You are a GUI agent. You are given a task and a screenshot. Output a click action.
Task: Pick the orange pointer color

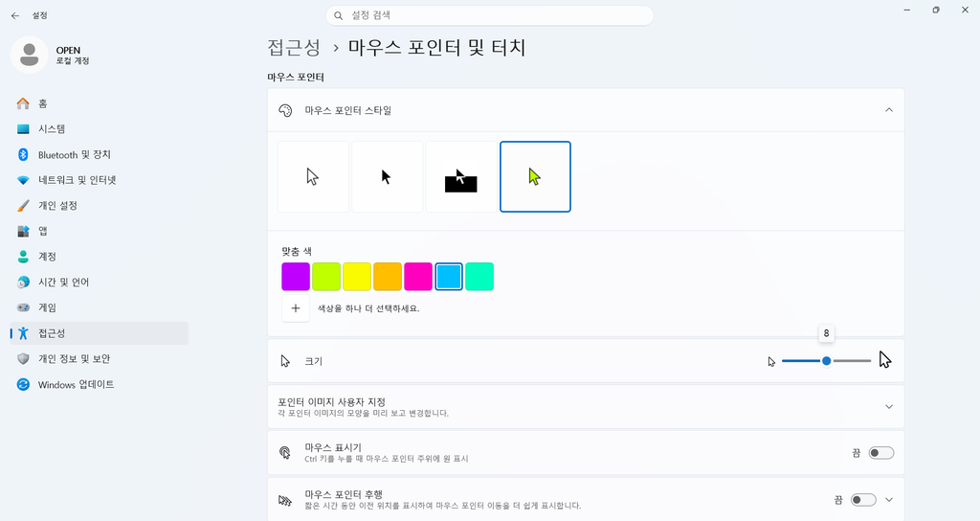point(388,277)
